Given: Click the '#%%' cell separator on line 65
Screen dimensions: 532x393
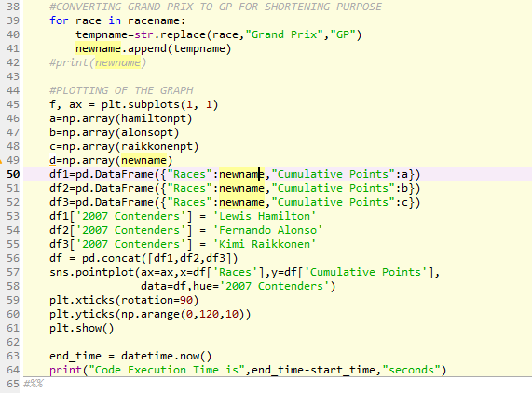Looking at the screenshot, I should [x=34, y=384].
